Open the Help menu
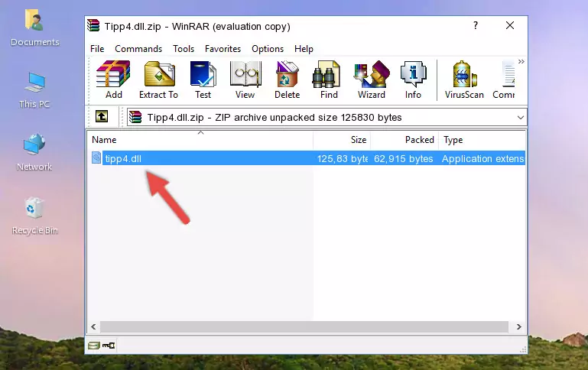 [x=304, y=49]
